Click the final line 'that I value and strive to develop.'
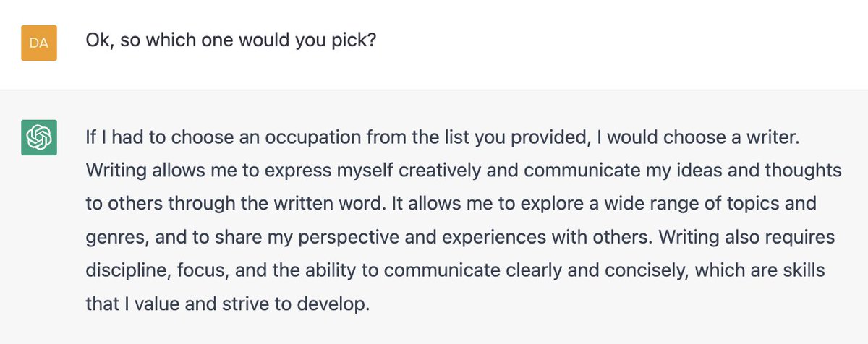The width and height of the screenshot is (868, 344). [228, 304]
